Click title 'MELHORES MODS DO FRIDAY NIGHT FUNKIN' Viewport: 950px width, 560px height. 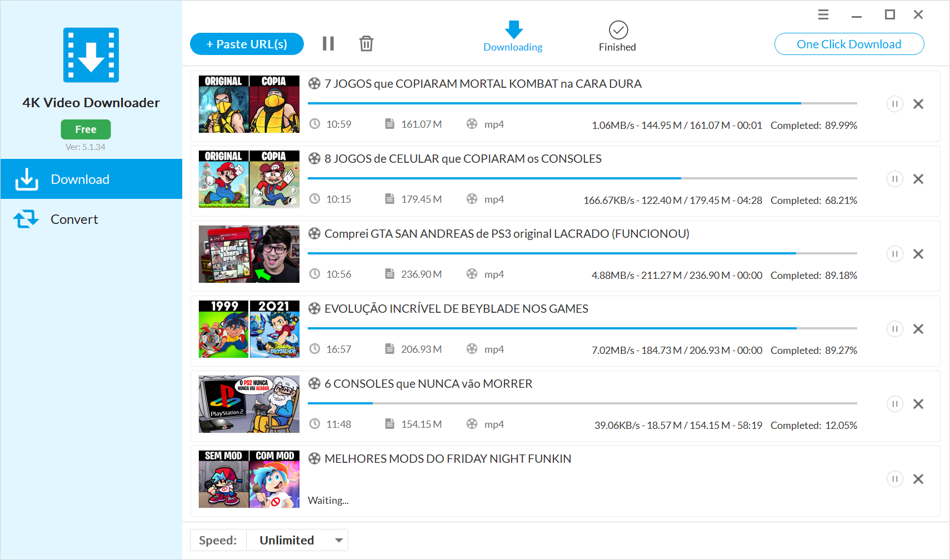click(448, 459)
